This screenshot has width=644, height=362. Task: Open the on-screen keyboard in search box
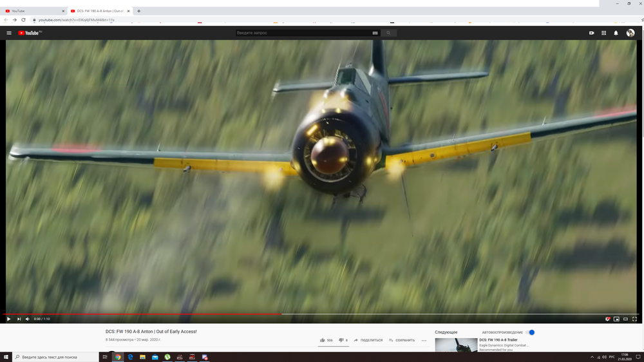375,33
